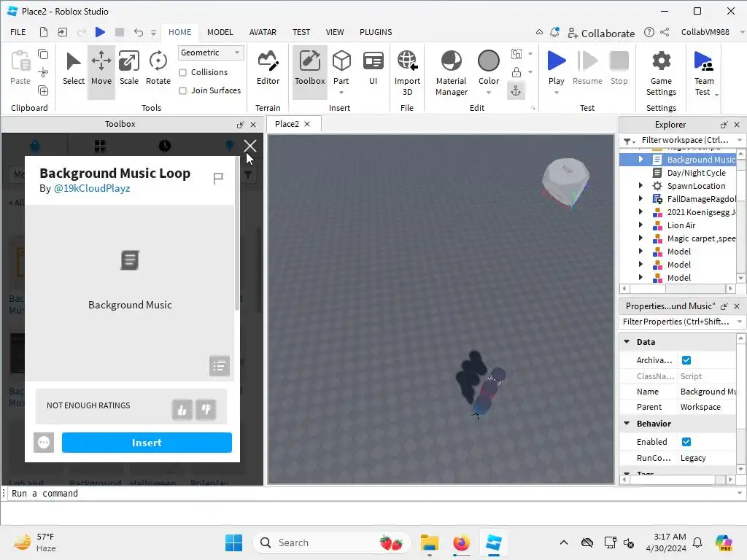The width and height of the screenshot is (747, 560).
Task: Switch to the TEST ribbon tab
Action: point(301,32)
